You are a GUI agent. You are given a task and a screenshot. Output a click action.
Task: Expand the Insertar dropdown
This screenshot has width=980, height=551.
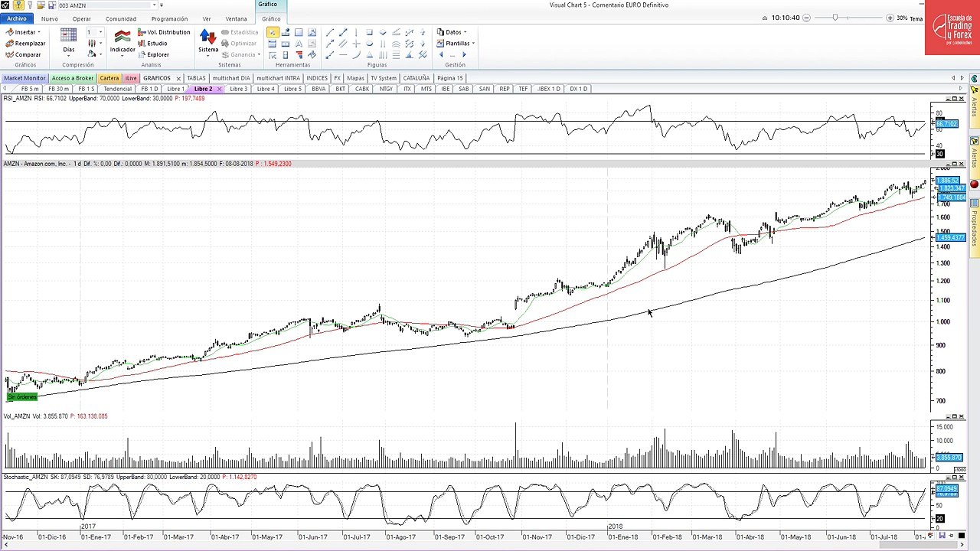tap(23, 32)
